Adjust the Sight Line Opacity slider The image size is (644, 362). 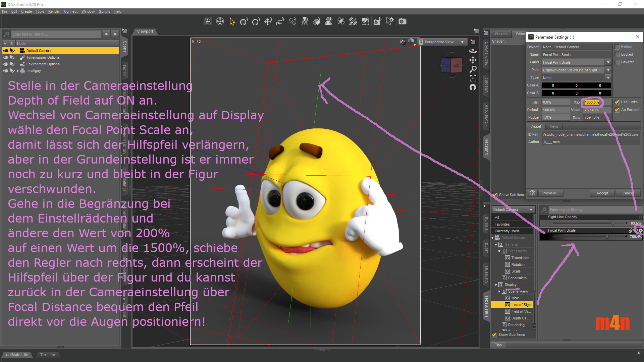tap(612, 223)
